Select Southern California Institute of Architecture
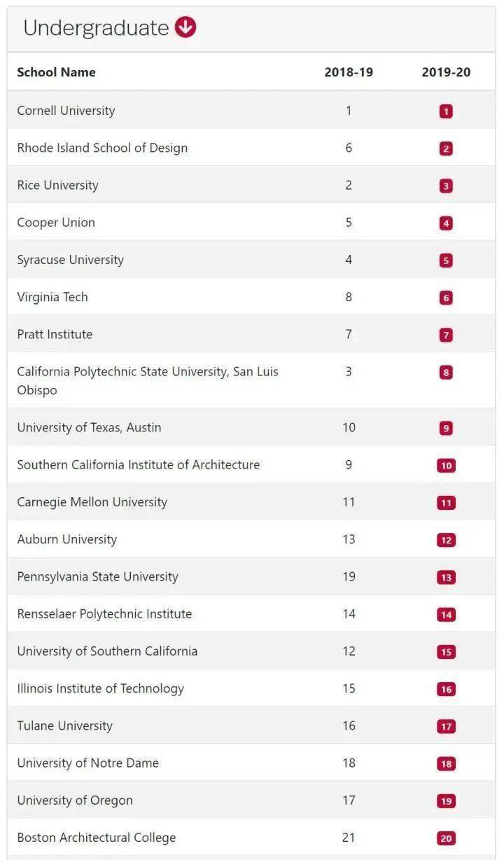 click(138, 465)
